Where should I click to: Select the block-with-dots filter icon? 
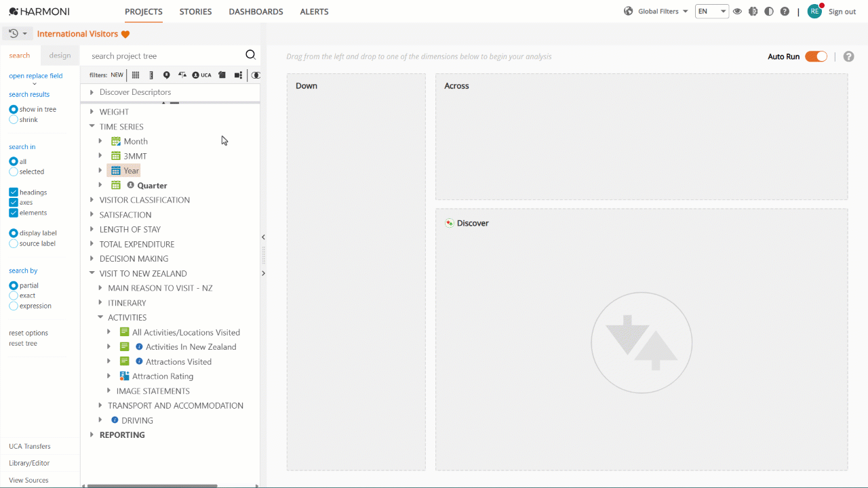(238, 75)
